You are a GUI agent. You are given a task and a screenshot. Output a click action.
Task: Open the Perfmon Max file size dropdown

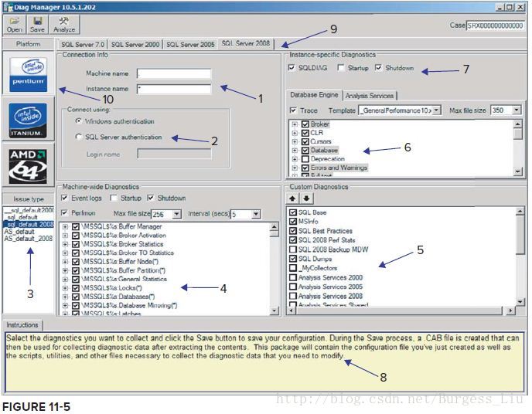pos(176,214)
